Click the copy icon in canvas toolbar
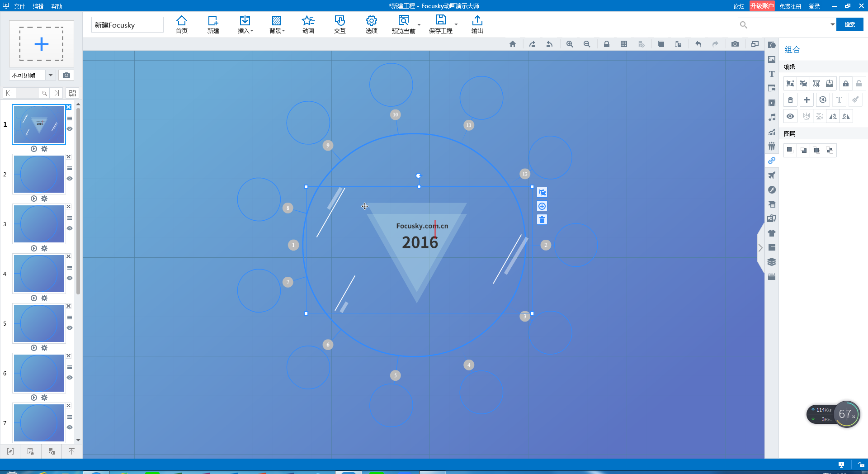Viewport: 868px width, 474px height. click(661, 44)
